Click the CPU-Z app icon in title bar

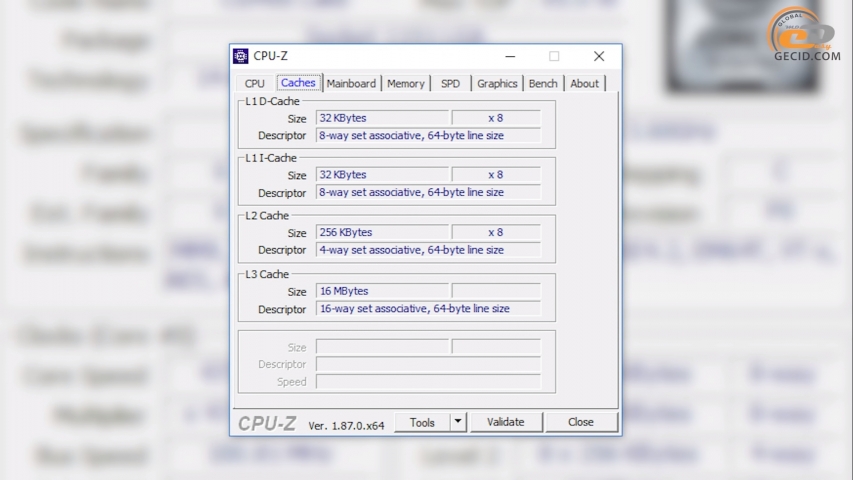240,56
